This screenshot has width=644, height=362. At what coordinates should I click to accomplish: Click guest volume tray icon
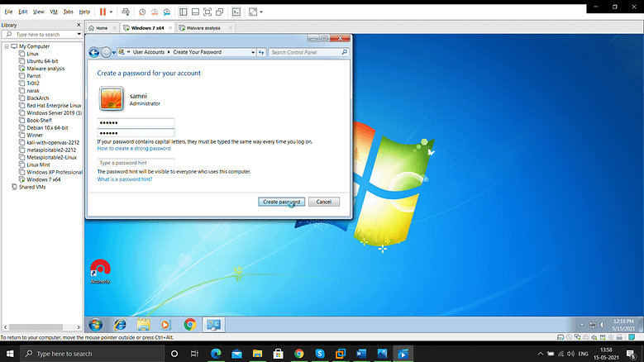pos(603,325)
